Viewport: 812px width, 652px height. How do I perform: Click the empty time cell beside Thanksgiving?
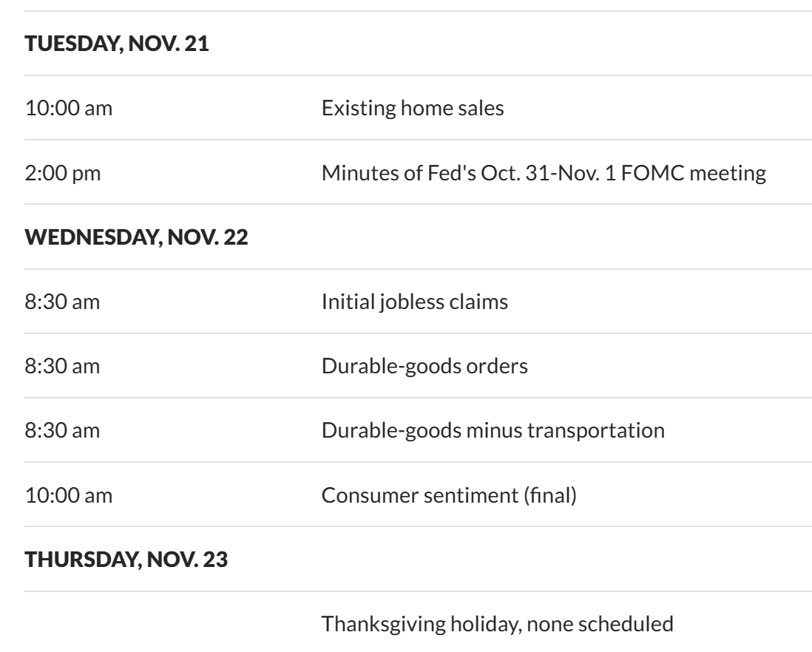148,624
